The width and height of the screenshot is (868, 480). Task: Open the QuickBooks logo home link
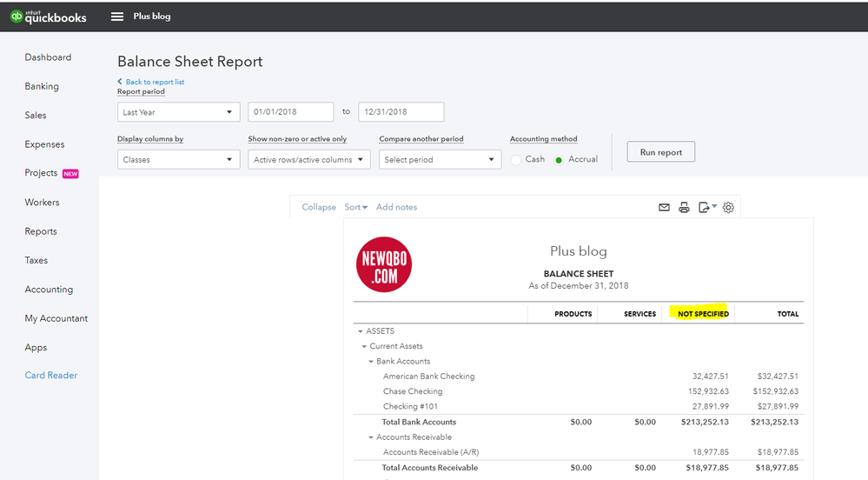48,17
